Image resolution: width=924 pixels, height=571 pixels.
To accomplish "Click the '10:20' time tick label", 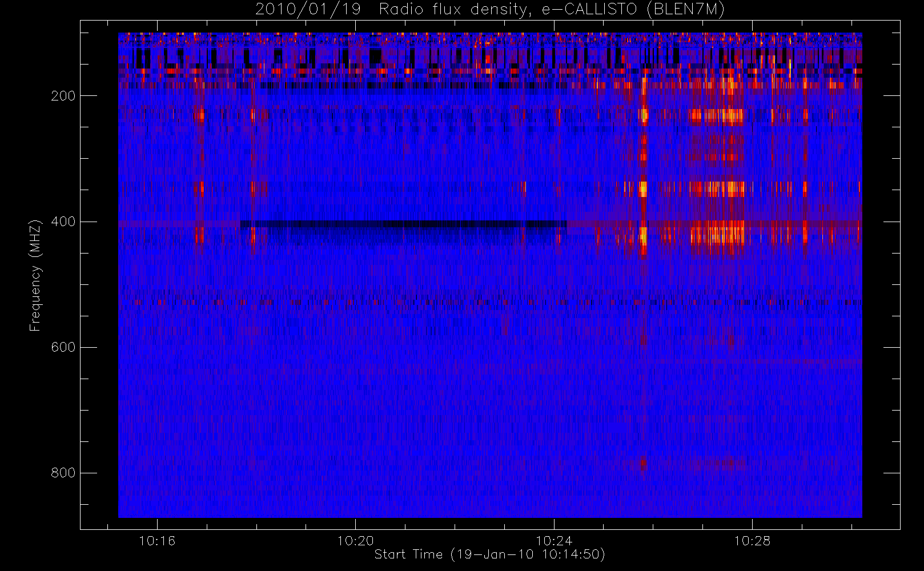I will click(x=355, y=541).
